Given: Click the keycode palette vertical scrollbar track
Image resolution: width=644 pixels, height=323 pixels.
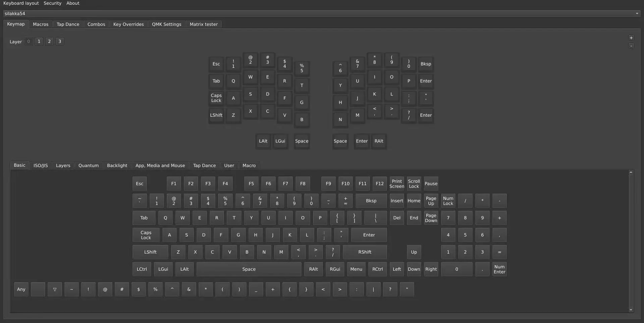Looking at the screenshot, I should [631, 241].
